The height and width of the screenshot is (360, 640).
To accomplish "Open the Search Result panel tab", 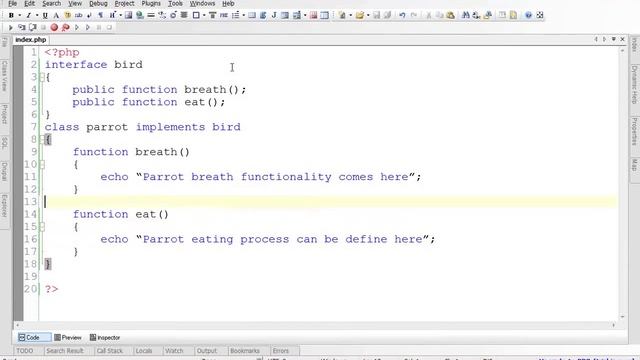I will pos(65,351).
